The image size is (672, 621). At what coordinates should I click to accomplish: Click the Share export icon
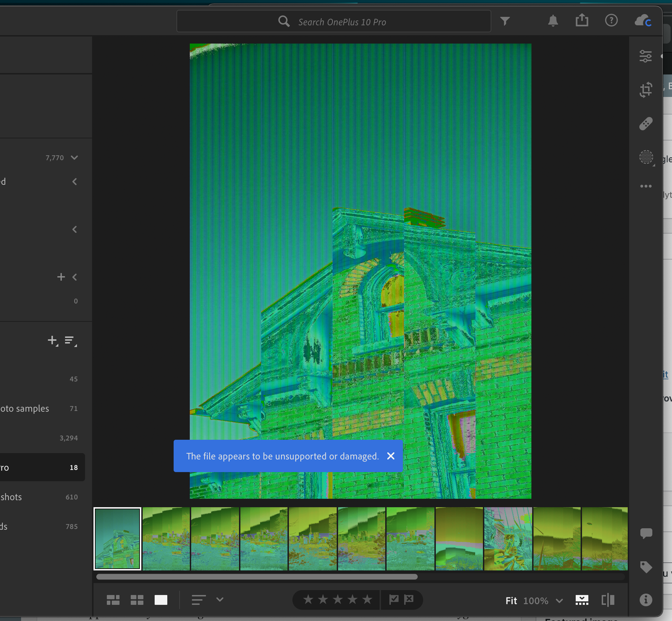point(582,20)
